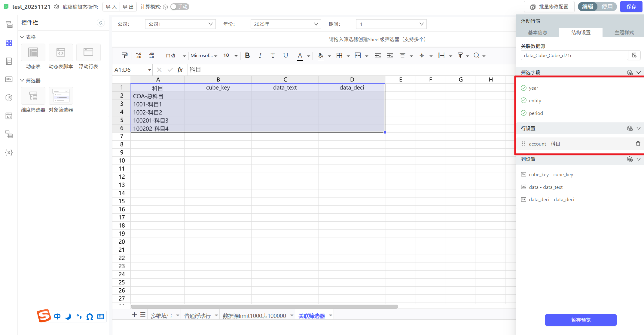
Task: Uncheck the period filter field
Action: (x=523, y=113)
